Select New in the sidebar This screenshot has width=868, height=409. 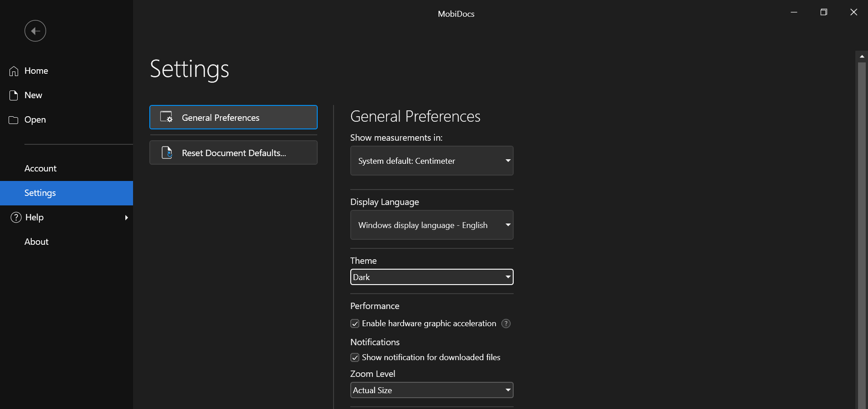67,95
